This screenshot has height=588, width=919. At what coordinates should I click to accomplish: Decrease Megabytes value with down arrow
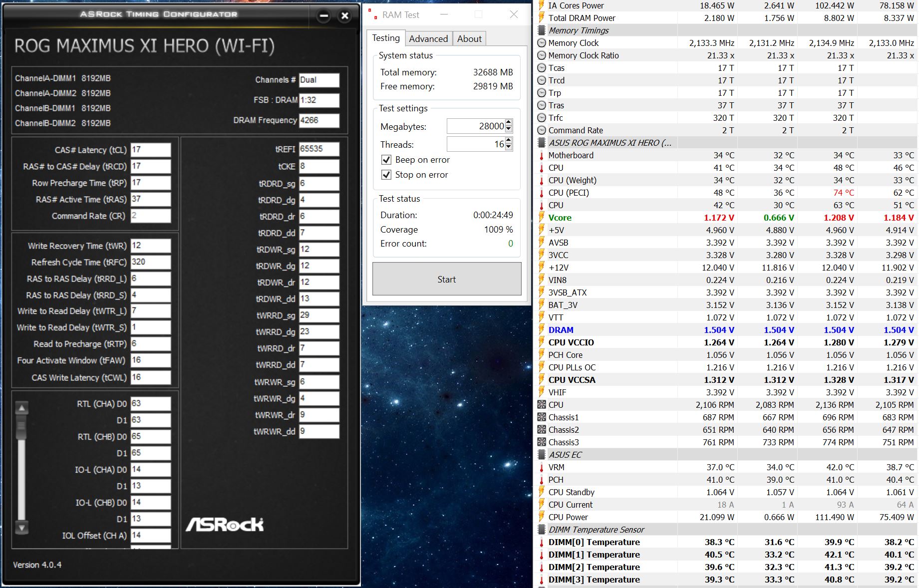(509, 129)
